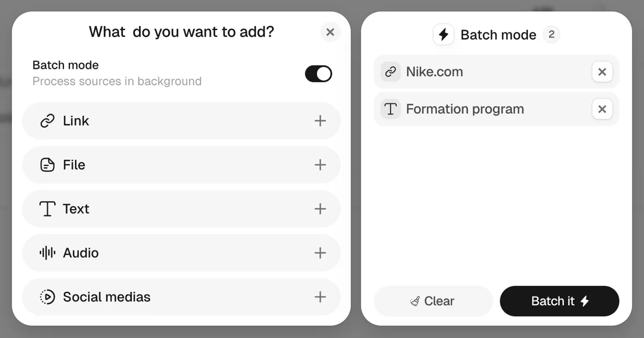This screenshot has width=644, height=338.
Task: Remove Nike.com from the batch list
Action: [602, 71]
